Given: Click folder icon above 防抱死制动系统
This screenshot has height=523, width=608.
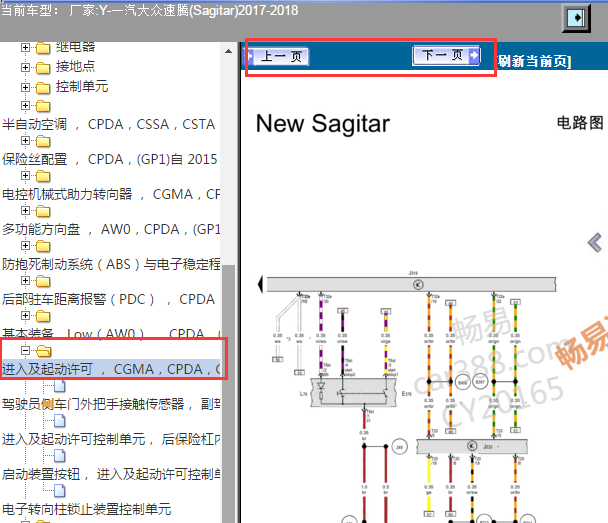Looking at the screenshot, I should pyautogui.click(x=43, y=246).
